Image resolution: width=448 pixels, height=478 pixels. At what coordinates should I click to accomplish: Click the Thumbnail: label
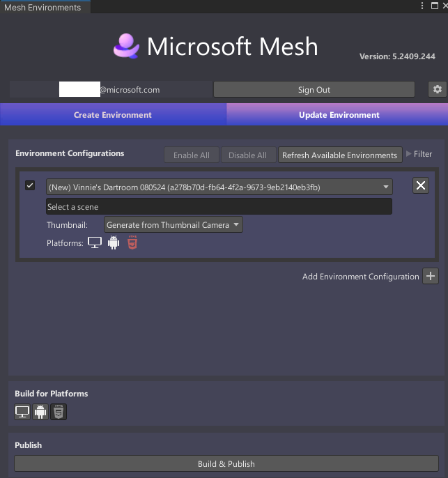pyautogui.click(x=67, y=225)
